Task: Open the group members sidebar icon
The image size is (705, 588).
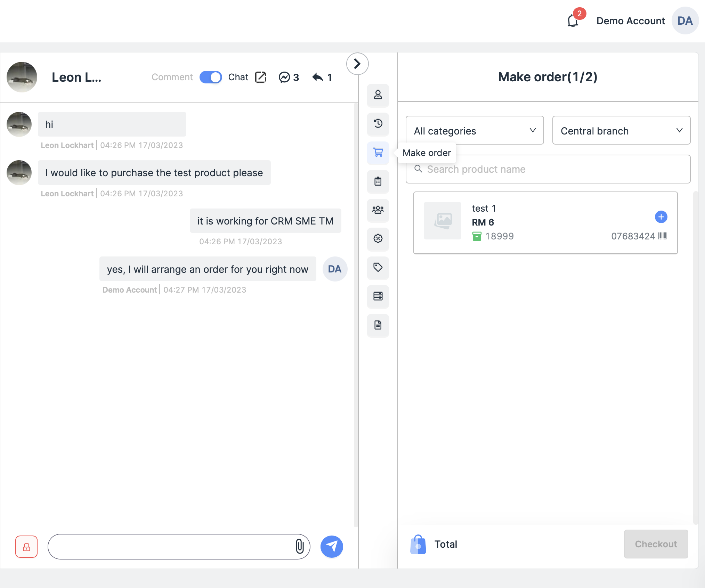Action: click(378, 210)
